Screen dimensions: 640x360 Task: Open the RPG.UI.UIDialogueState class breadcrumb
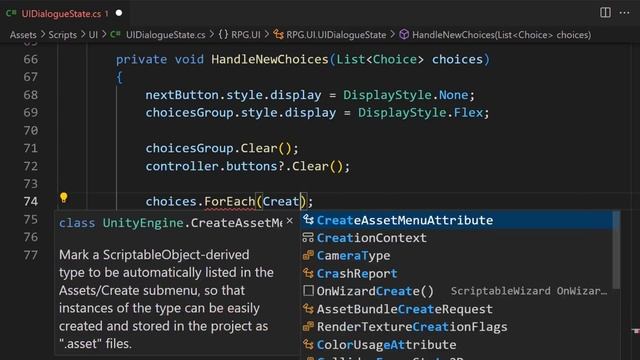coord(336,35)
